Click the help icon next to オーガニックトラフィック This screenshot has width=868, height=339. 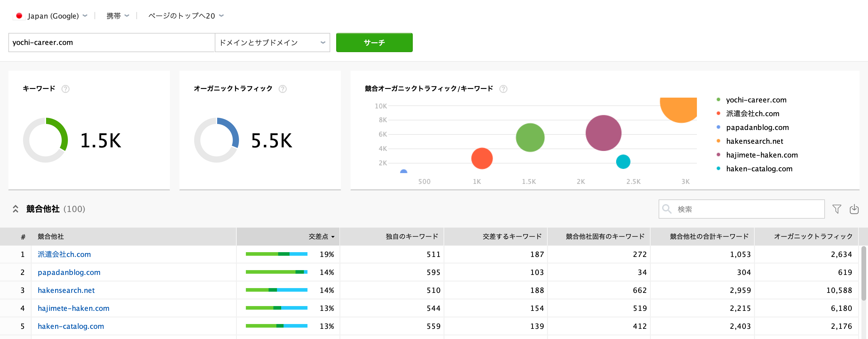point(282,89)
